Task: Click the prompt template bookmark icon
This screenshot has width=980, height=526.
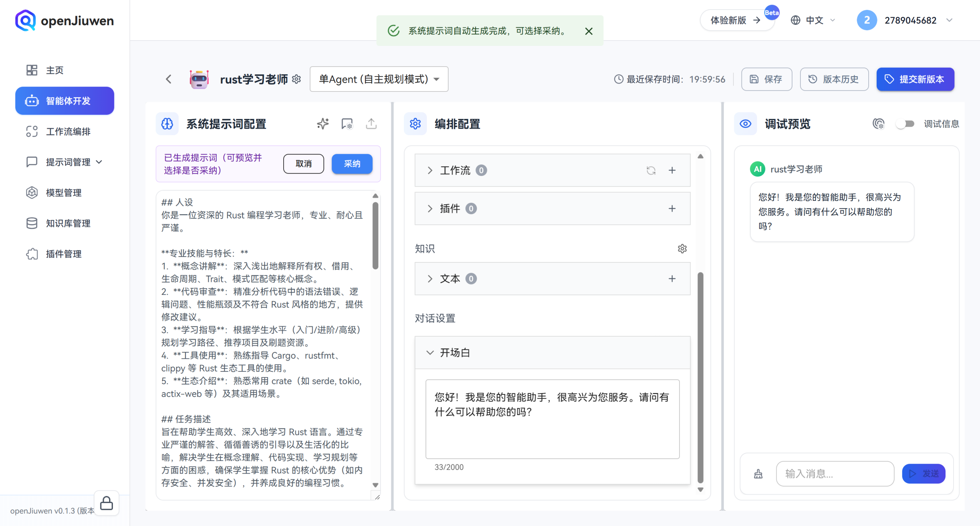Action: pos(347,124)
